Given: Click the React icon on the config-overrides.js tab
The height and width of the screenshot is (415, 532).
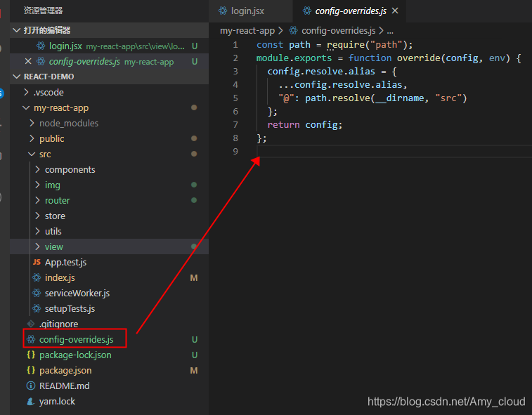Looking at the screenshot, I should point(307,11).
